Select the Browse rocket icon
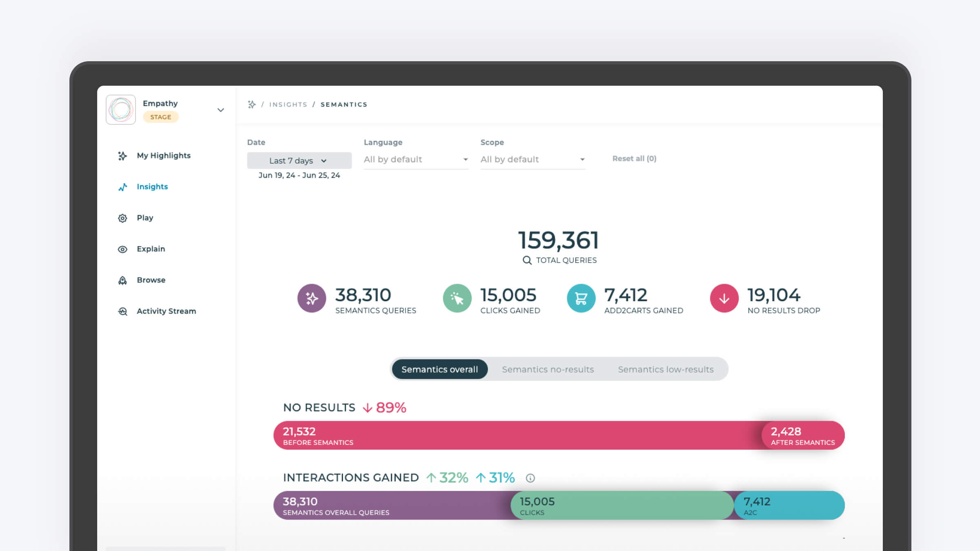980x551 pixels. pyautogui.click(x=122, y=280)
